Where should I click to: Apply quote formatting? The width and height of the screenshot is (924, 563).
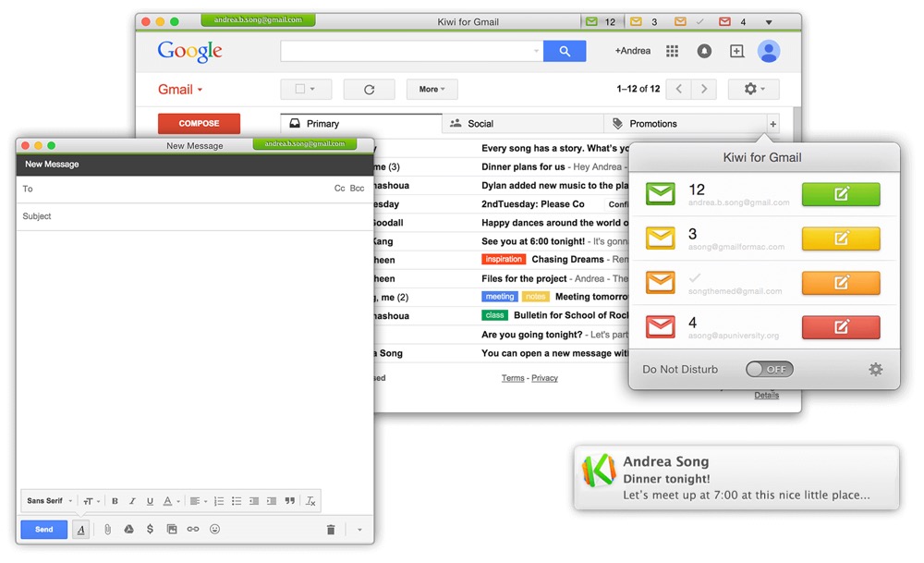(289, 501)
